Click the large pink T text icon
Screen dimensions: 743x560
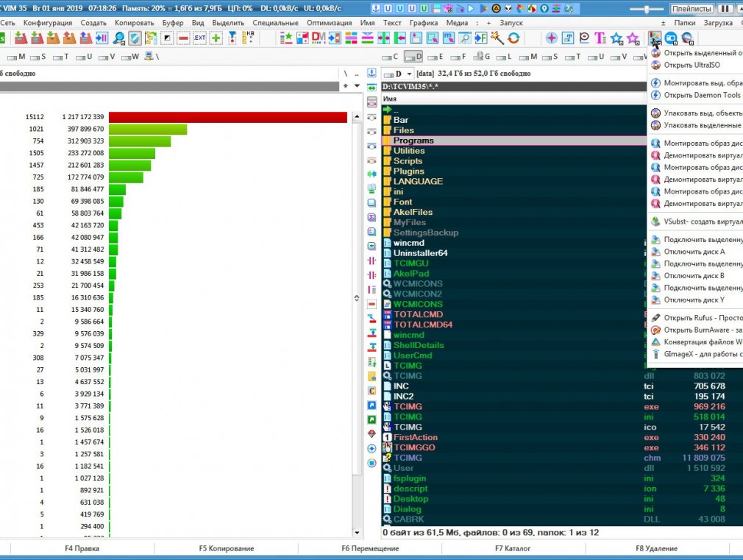tap(600, 38)
